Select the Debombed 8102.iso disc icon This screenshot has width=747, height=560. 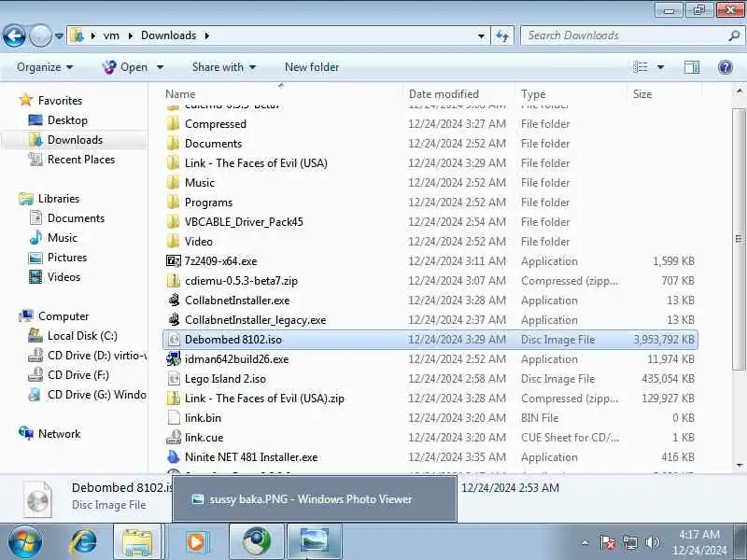(x=174, y=339)
